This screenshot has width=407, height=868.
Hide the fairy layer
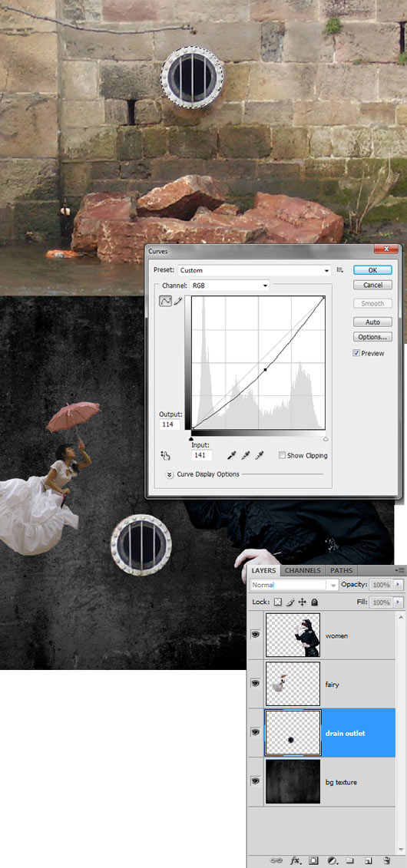tap(255, 684)
